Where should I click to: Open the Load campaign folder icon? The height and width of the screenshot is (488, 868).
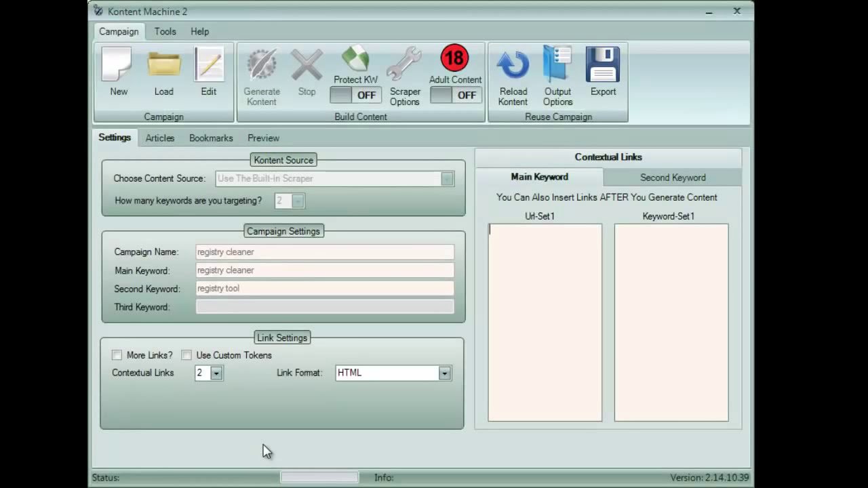coord(164,65)
